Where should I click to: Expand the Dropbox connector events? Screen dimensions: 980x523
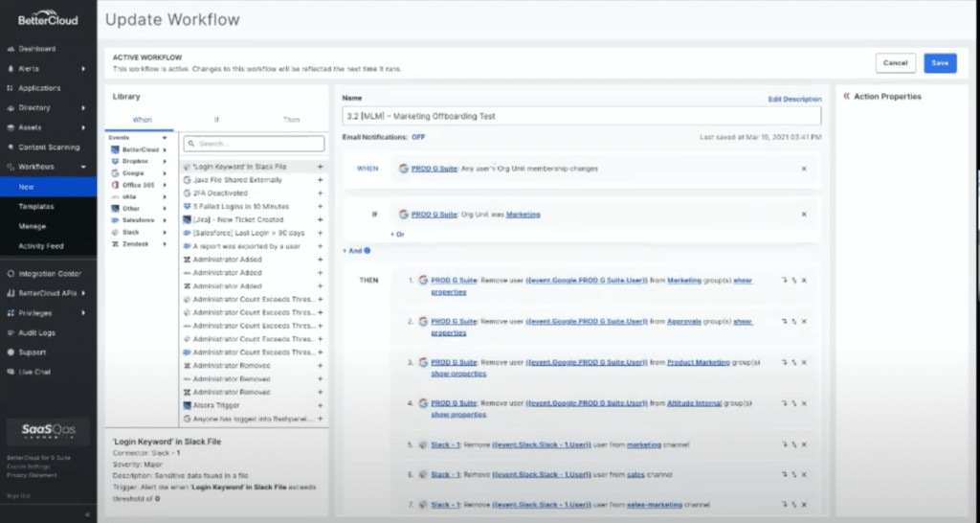pyautogui.click(x=165, y=162)
